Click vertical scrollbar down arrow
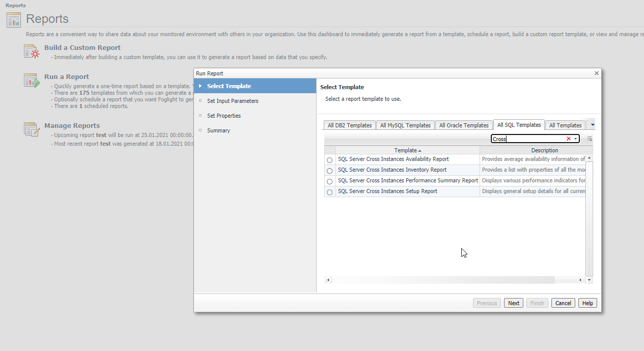Viewport: 644px width, 351px height. (x=590, y=280)
